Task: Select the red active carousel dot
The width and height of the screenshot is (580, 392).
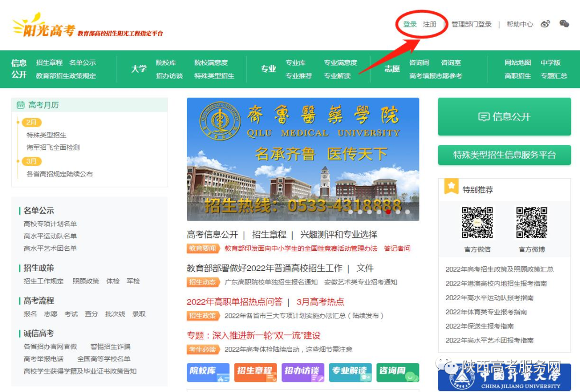Action: click(388, 212)
